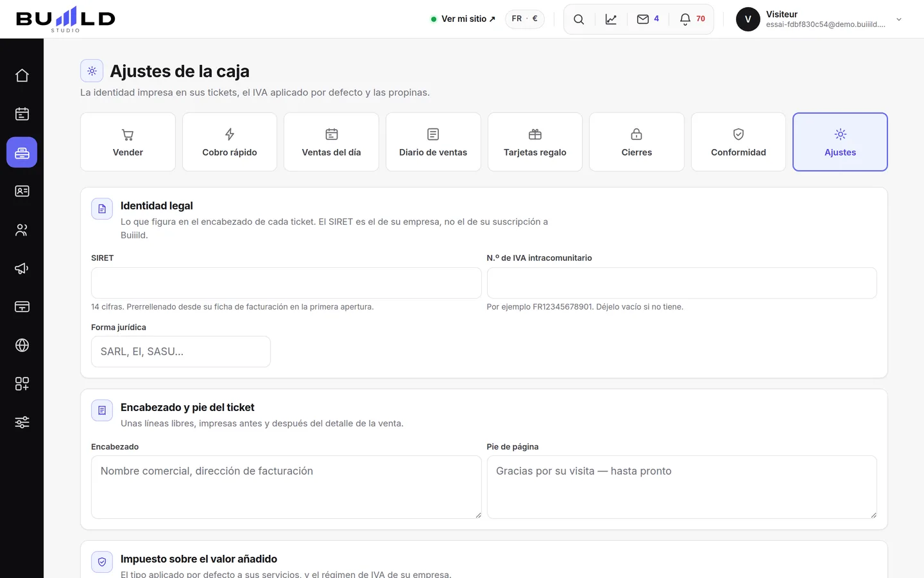Click the Pie de página label

[x=513, y=447]
